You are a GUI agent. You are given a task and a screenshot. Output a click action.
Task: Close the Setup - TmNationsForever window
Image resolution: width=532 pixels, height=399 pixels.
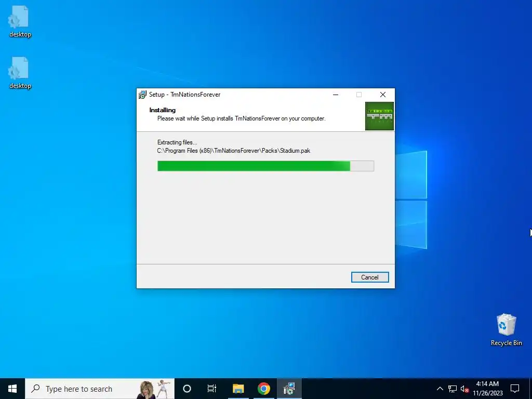(x=383, y=95)
